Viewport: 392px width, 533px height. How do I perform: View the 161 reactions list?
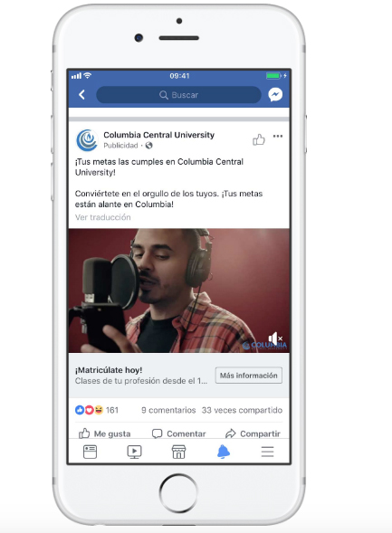(97, 410)
